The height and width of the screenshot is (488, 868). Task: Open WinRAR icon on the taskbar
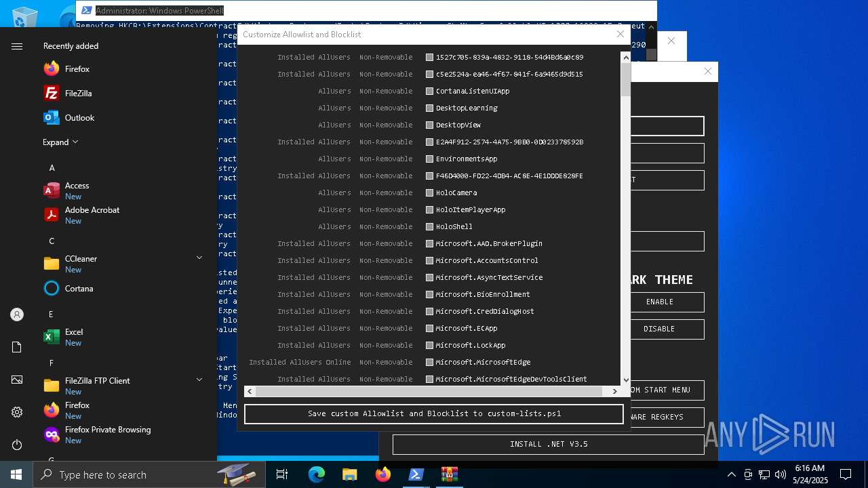[x=449, y=474]
